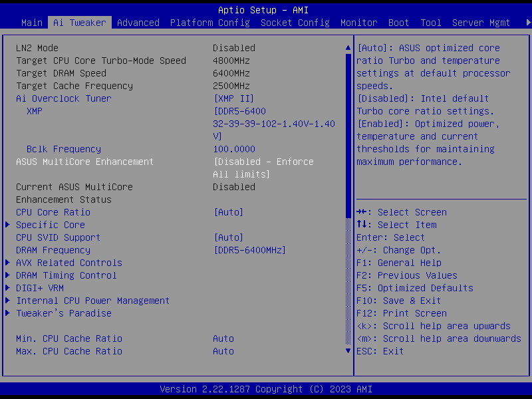Expand Internal CPU Power Management arrow
Screen dimensions: 532x399
7,301
